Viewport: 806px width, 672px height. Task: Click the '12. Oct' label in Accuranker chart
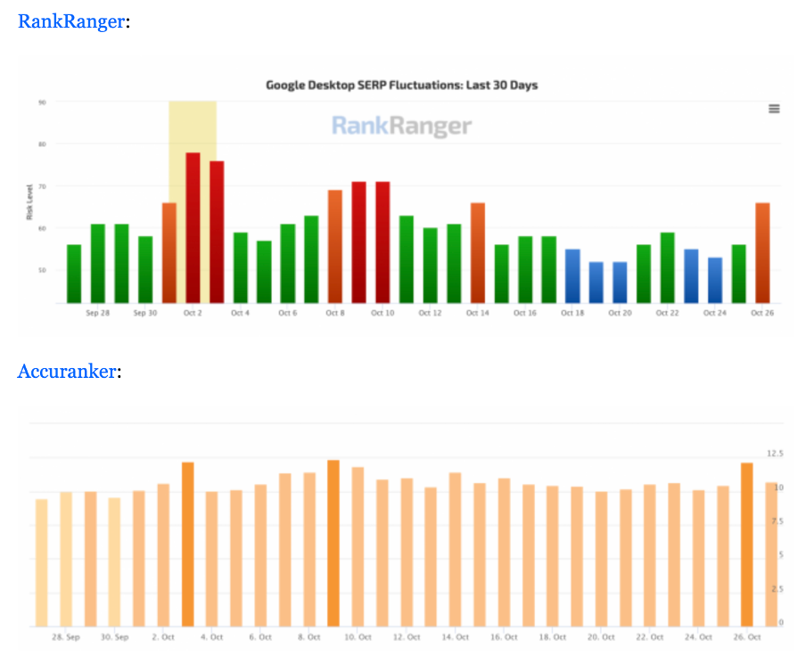point(407,637)
